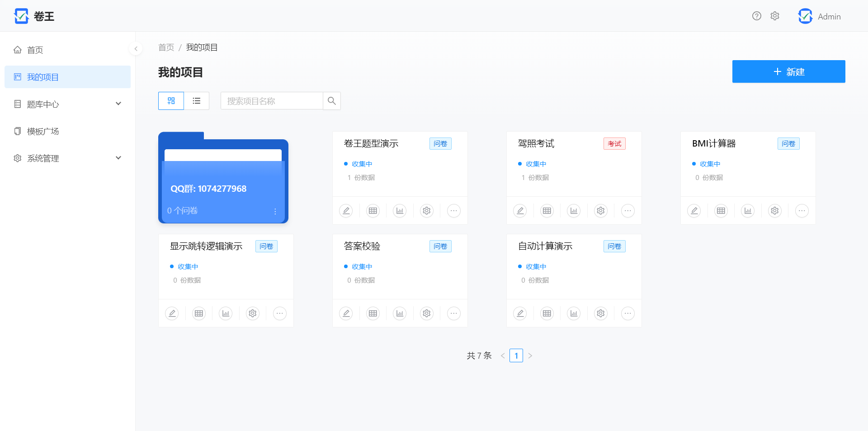Expand 系统管理 submenu

point(68,158)
